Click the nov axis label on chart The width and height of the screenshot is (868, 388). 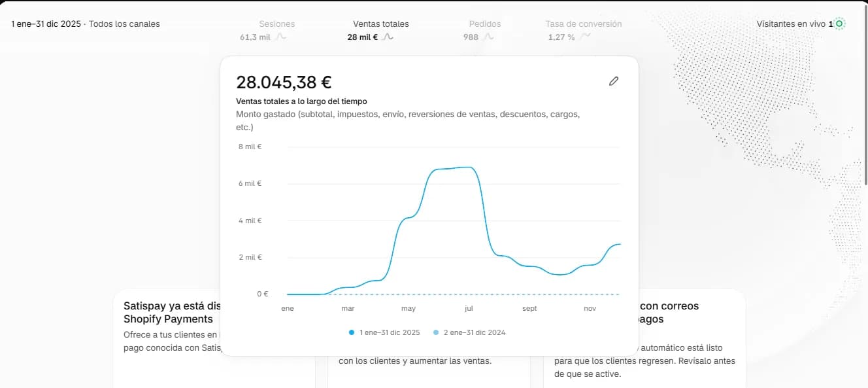point(590,308)
